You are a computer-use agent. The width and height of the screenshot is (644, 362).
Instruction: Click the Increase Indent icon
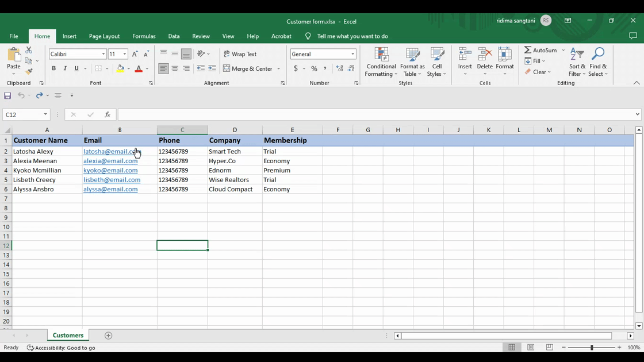tap(212, 68)
